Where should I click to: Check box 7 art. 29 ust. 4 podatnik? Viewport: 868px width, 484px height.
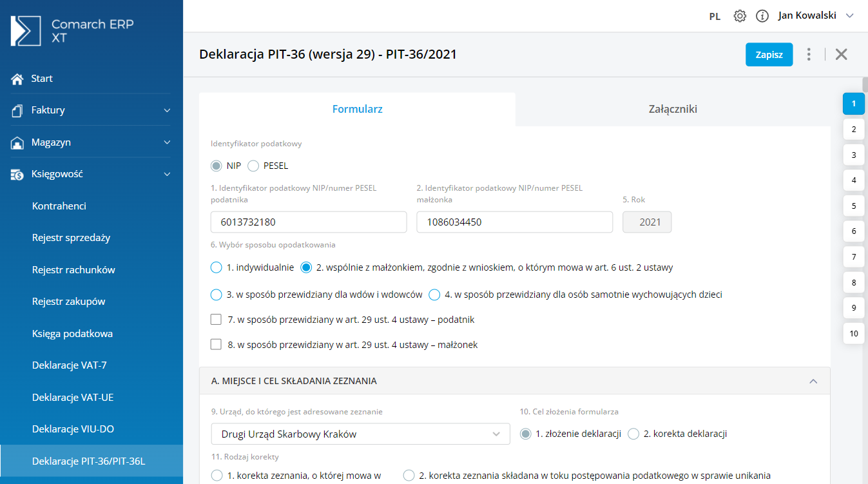pos(217,320)
